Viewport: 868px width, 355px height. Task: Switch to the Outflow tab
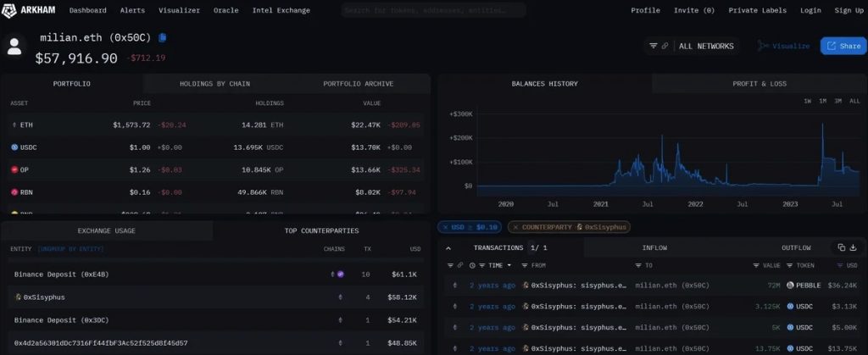[796, 247]
